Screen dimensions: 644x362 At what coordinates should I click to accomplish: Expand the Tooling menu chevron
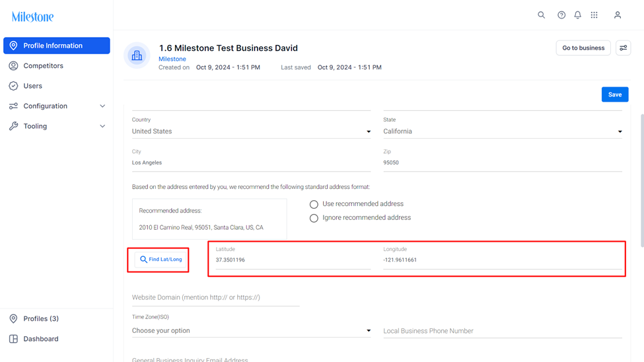click(x=102, y=126)
